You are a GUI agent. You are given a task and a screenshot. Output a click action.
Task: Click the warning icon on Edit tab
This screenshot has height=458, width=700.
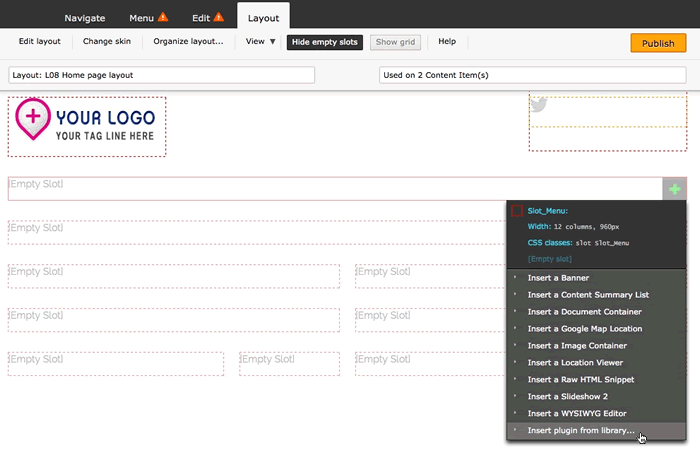click(x=218, y=18)
